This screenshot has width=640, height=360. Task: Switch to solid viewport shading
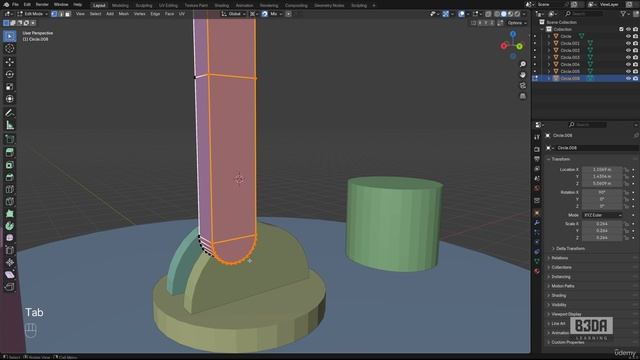(504, 14)
